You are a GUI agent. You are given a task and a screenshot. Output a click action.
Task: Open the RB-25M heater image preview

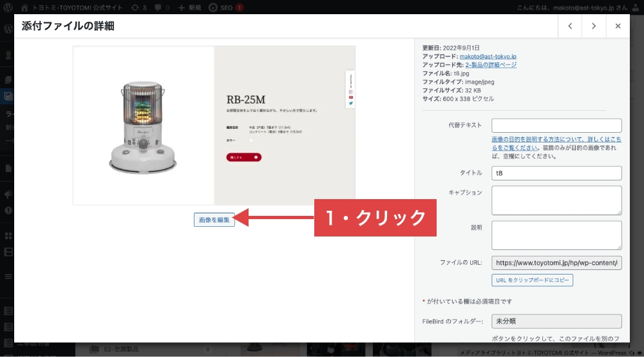pyautogui.click(x=214, y=125)
